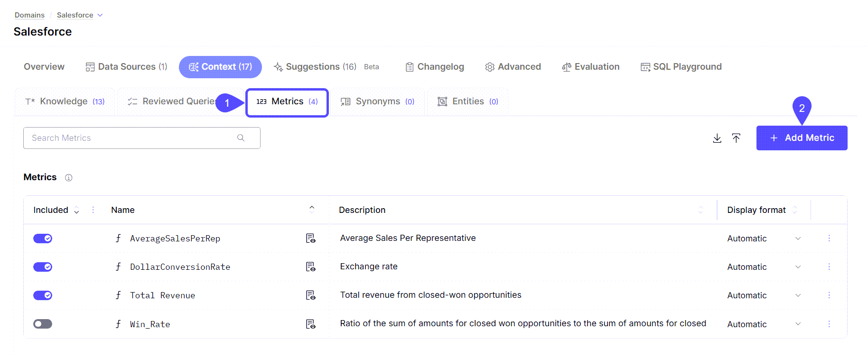
Task: Click function icon of Win_Rate
Action: click(x=118, y=324)
